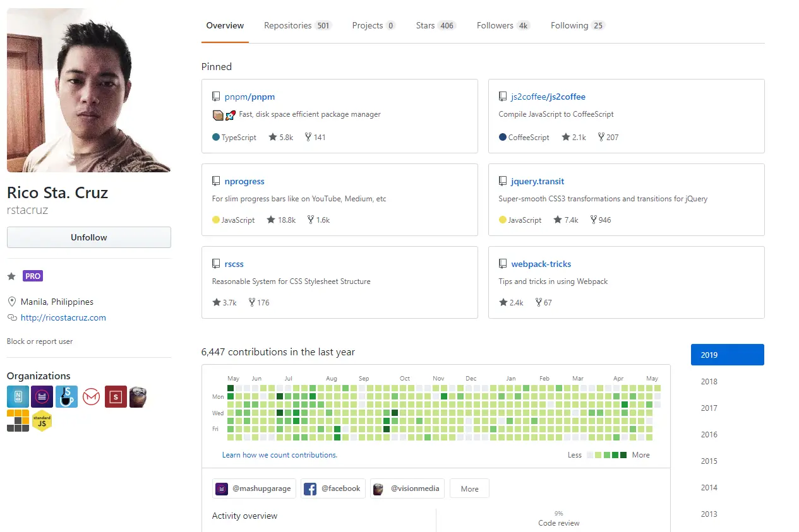
Task: Click the fork count on pnpm/pnpm
Action: pyautogui.click(x=315, y=137)
